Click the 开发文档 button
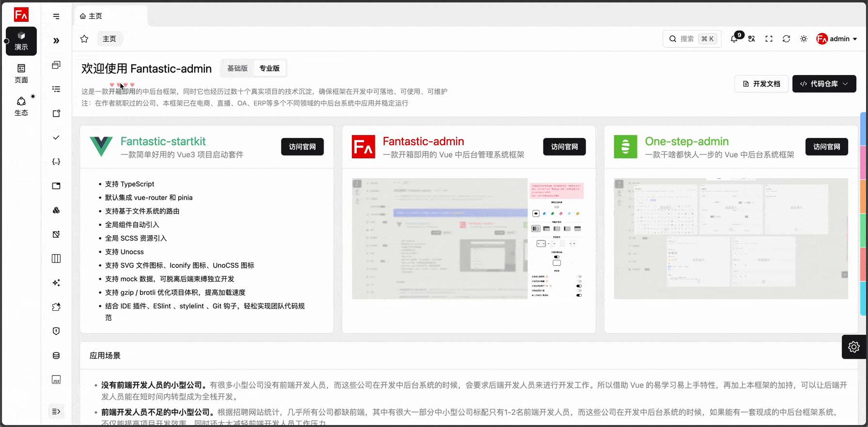Screen dimensions: 868x427 761,84
